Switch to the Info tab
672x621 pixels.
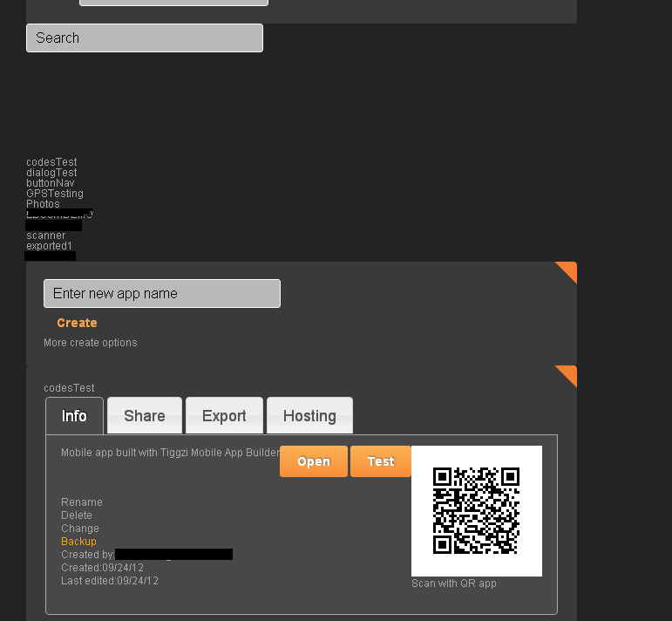pos(74,416)
